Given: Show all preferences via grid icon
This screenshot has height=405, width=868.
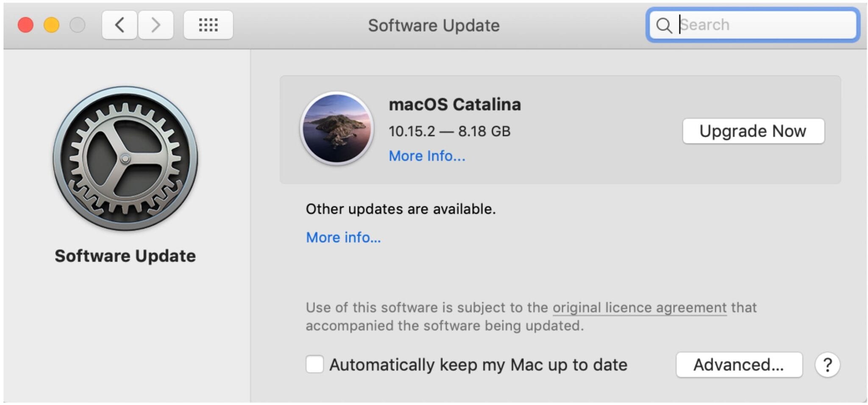Looking at the screenshot, I should pyautogui.click(x=208, y=25).
